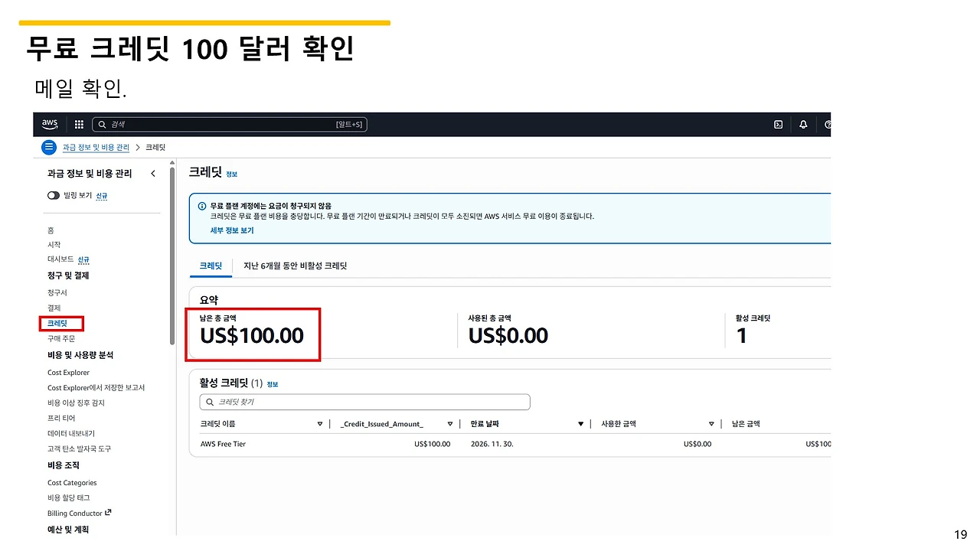Collapse the billing sidebar with the chevron
The width and height of the screenshot is (980, 551).
click(x=152, y=173)
